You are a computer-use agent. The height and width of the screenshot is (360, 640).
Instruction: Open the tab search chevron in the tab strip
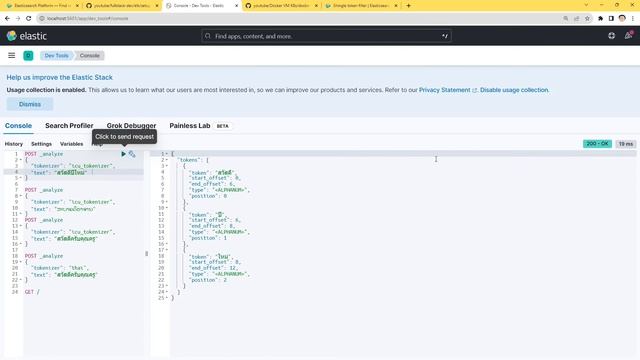[586, 5]
